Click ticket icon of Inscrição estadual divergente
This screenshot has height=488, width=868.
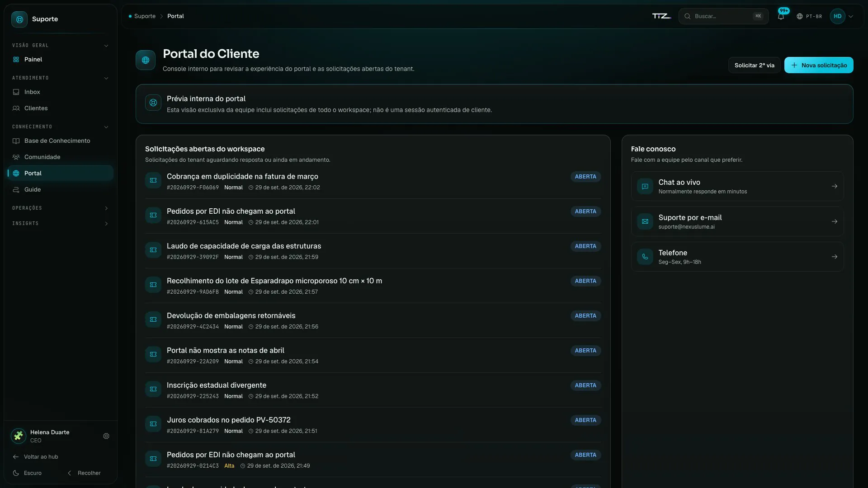tap(153, 389)
